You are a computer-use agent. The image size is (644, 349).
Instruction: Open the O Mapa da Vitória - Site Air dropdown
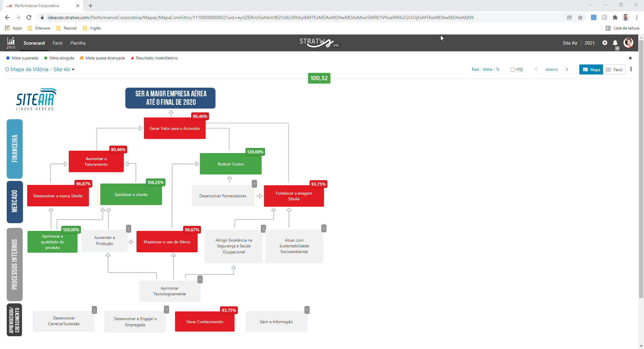[x=40, y=69]
